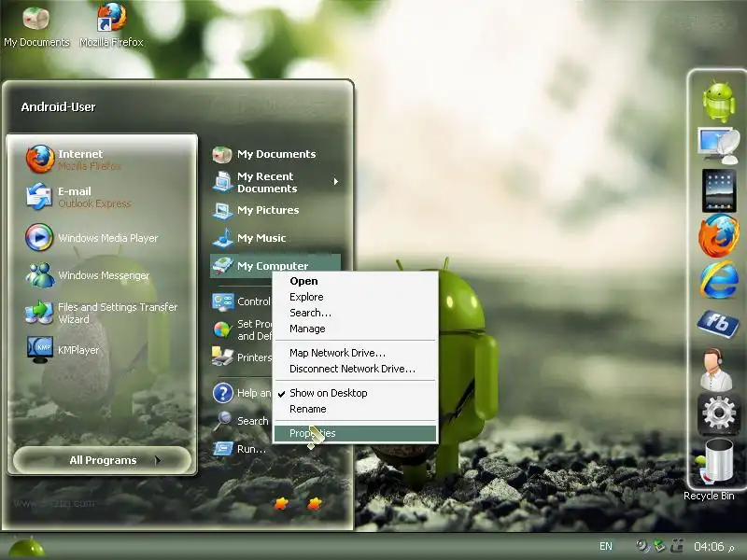Start Files and Settings Transfer Wizard
747x560 pixels.
pos(103,313)
